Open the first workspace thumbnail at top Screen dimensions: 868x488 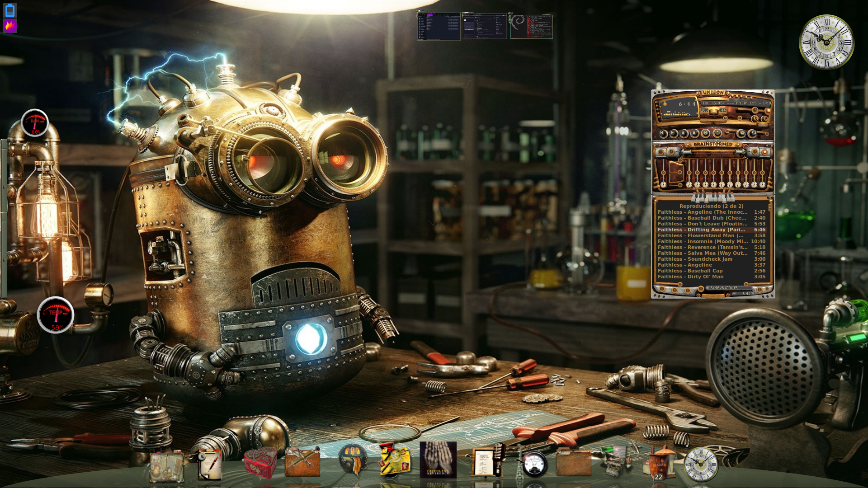[x=439, y=26]
